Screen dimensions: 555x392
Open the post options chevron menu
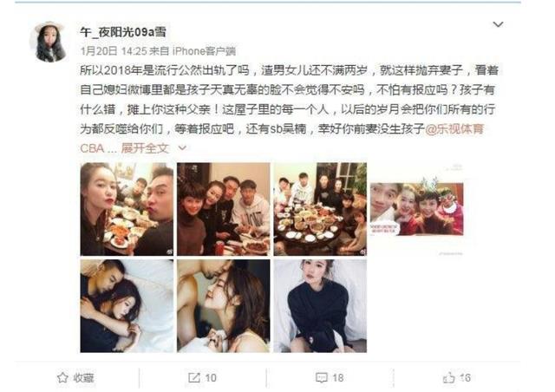click(498, 24)
